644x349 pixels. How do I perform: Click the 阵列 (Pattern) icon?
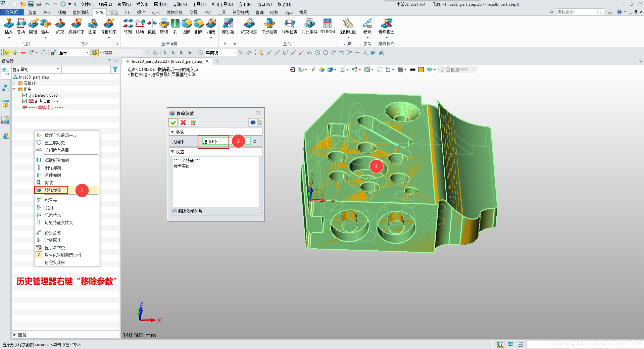128,26
